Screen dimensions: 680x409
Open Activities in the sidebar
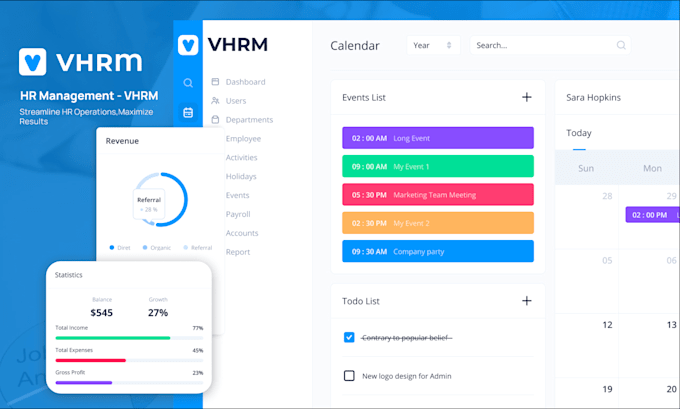coord(242,157)
